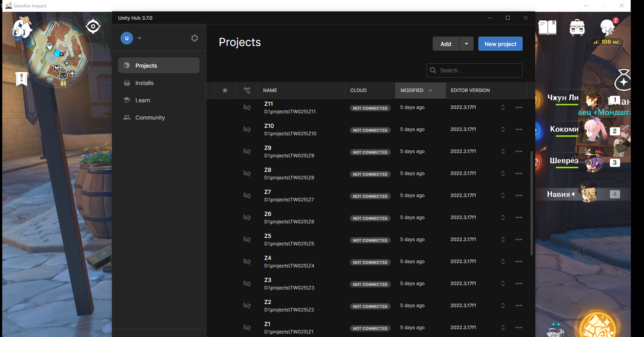Click the unlinked cloud icon for Z4

[x=247, y=261]
